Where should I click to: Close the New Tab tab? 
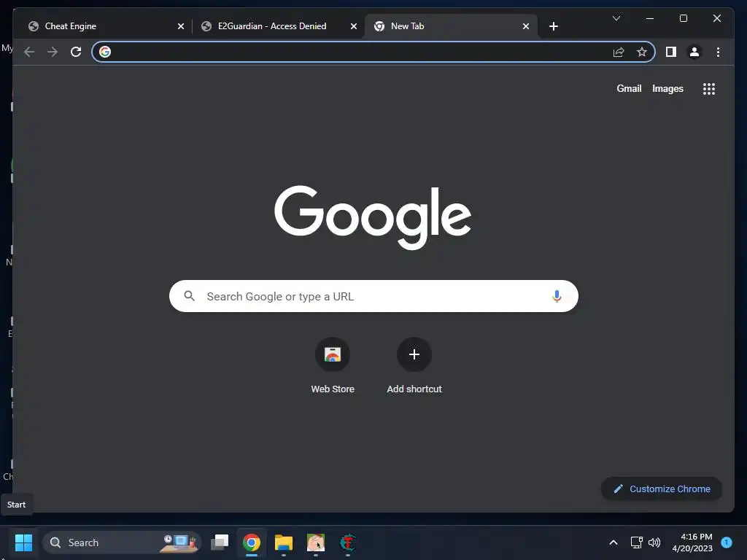point(525,26)
